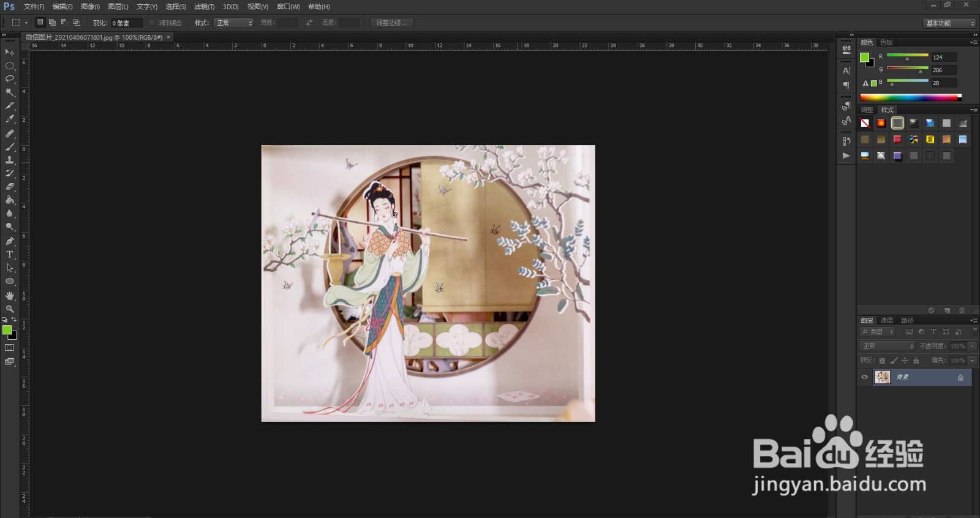The height and width of the screenshot is (518, 980).
Task: Select the Move tool
Action: [9, 52]
